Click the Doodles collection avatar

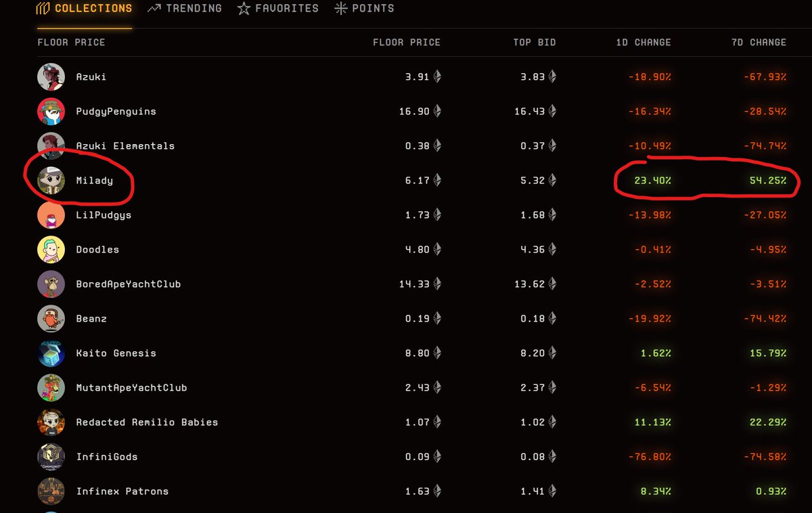[51, 250]
